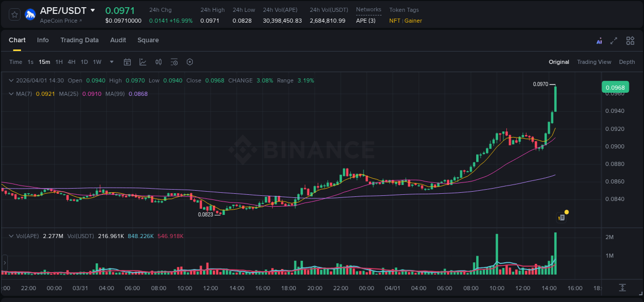Visit the ApeCoin Price link

tap(60, 21)
